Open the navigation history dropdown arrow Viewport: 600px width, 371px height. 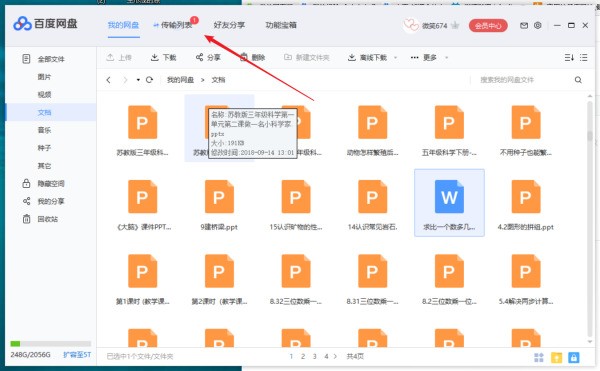[138, 80]
